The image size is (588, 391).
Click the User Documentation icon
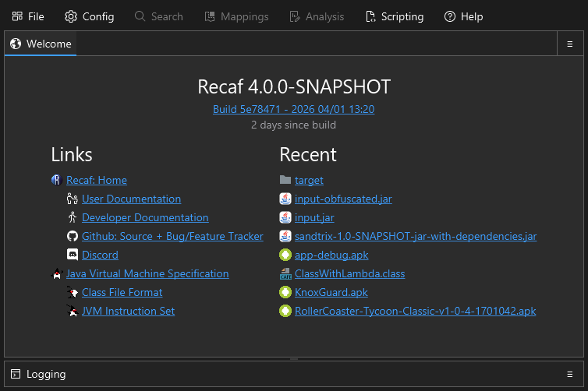[x=72, y=199]
